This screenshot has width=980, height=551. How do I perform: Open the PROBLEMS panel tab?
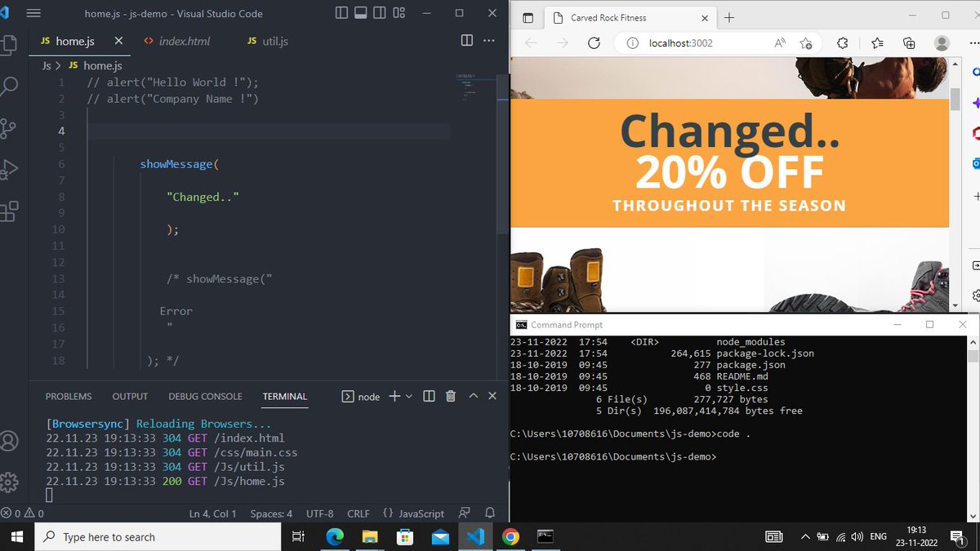click(69, 396)
